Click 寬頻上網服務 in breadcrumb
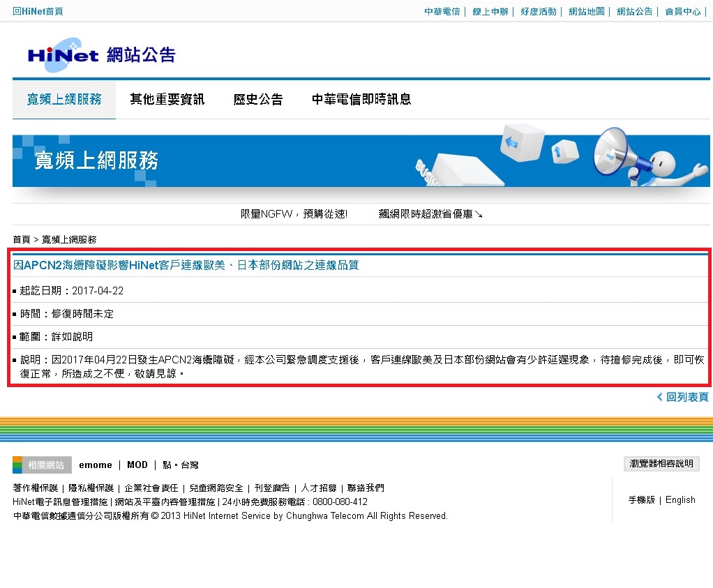 pos(69,240)
